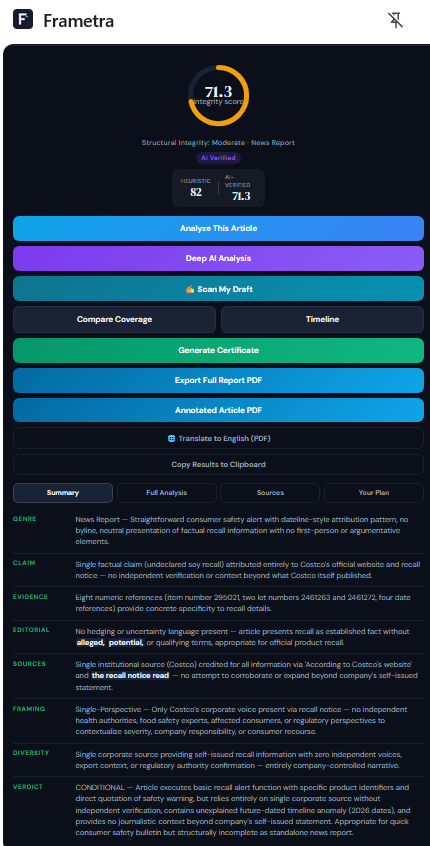Click Generate Certificate
430x846 pixels.
coord(219,350)
